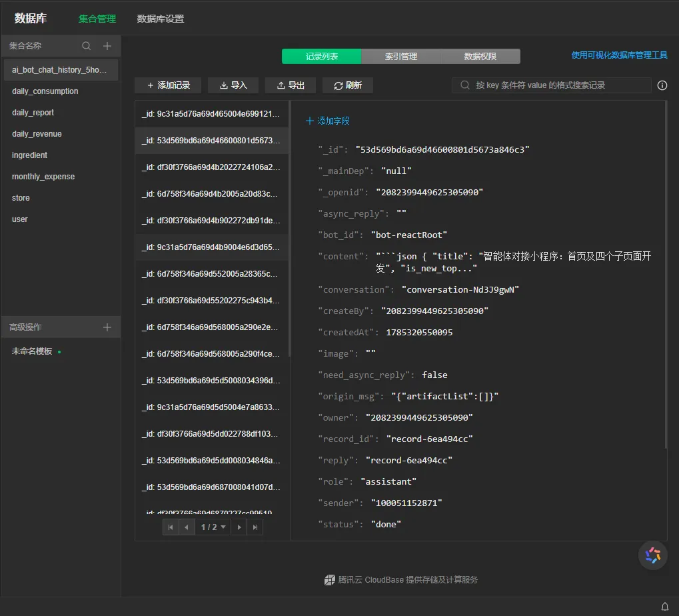Select record df30f3766a69d55202275c943b4

[x=211, y=300]
